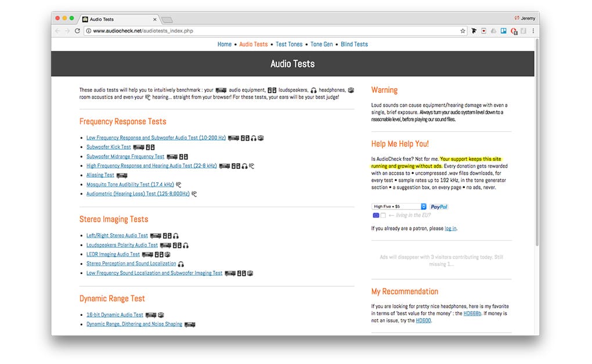Image resolution: width=592 pixels, height=364 pixels.
Task: Follow the log in link for patrons
Action: tap(450, 229)
